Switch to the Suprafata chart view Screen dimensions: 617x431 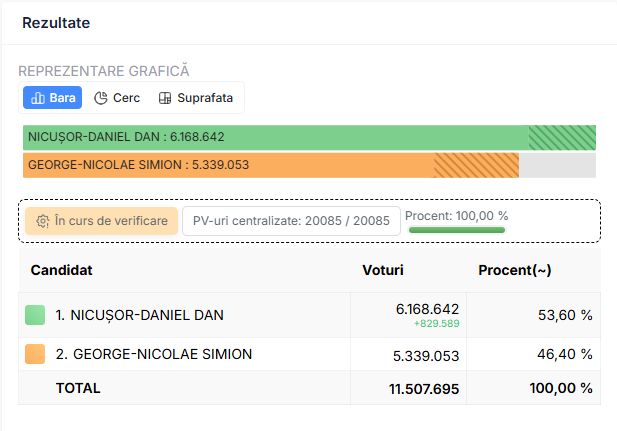196,98
